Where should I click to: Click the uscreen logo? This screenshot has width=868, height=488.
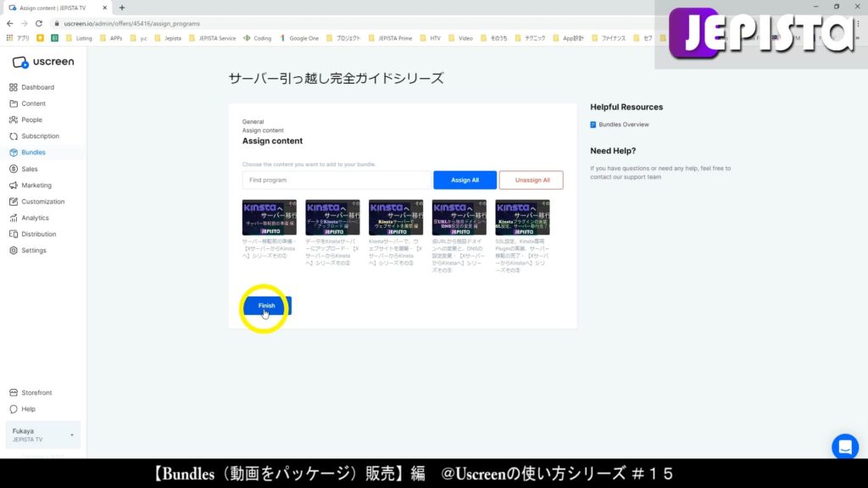pyautogui.click(x=42, y=62)
